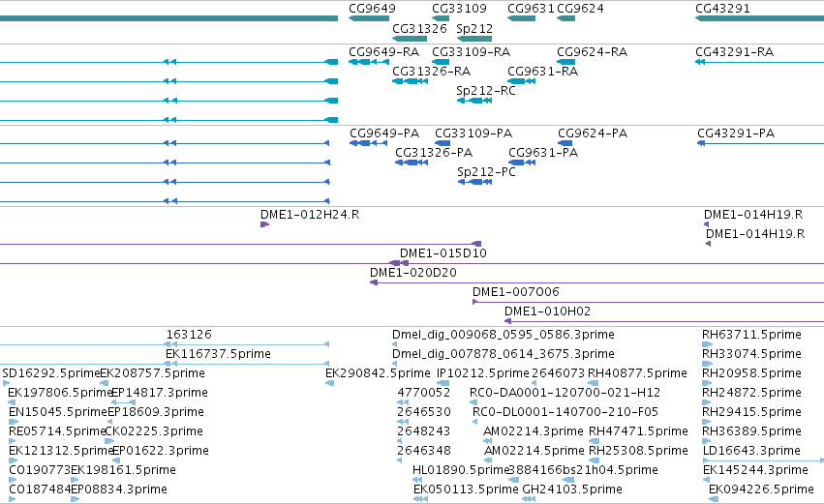The width and height of the screenshot is (824, 504).
Task: Click the CG31326 gene label
Action: (419, 28)
